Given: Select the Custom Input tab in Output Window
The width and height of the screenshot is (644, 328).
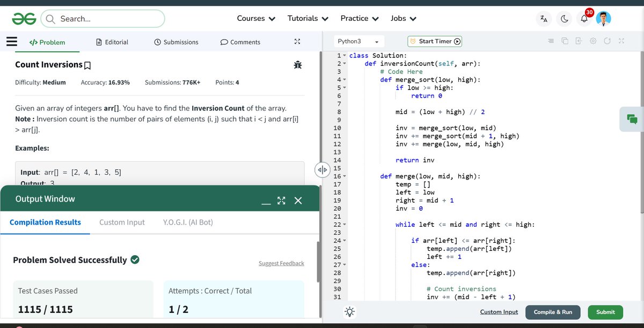Looking at the screenshot, I should point(122,222).
